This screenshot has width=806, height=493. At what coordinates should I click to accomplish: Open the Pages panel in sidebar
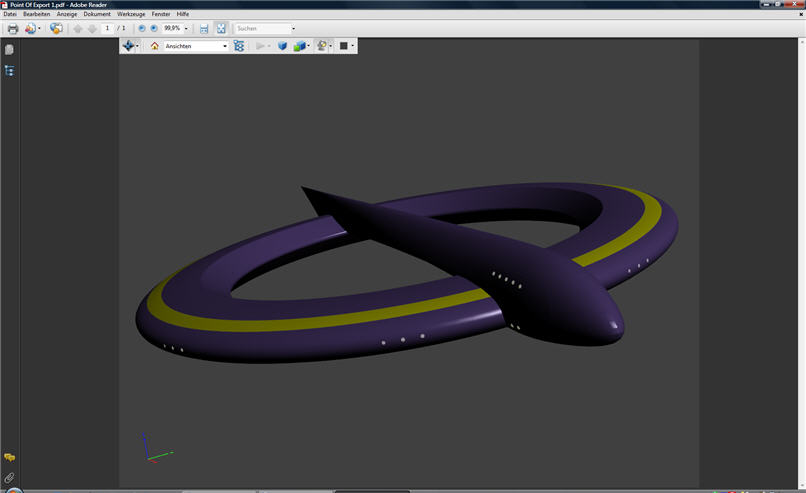(9, 49)
